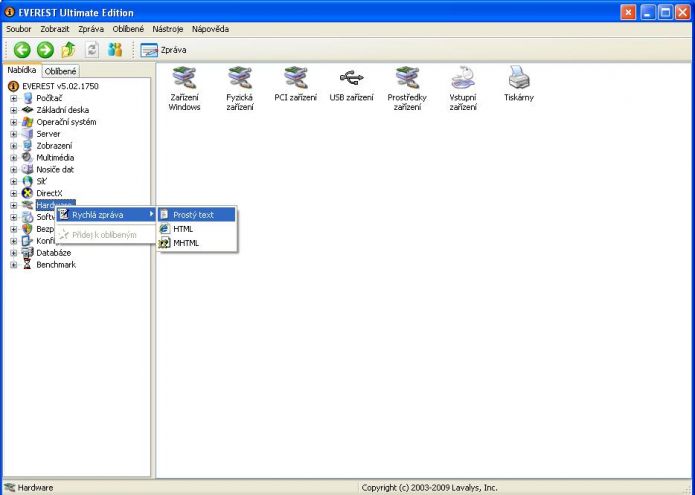Expand the Multimédia tree node
This screenshot has height=495, width=695.
(x=14, y=158)
